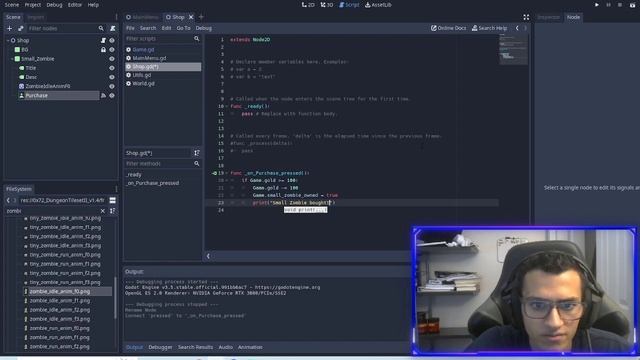Switch to 3D workspace

[327, 5]
